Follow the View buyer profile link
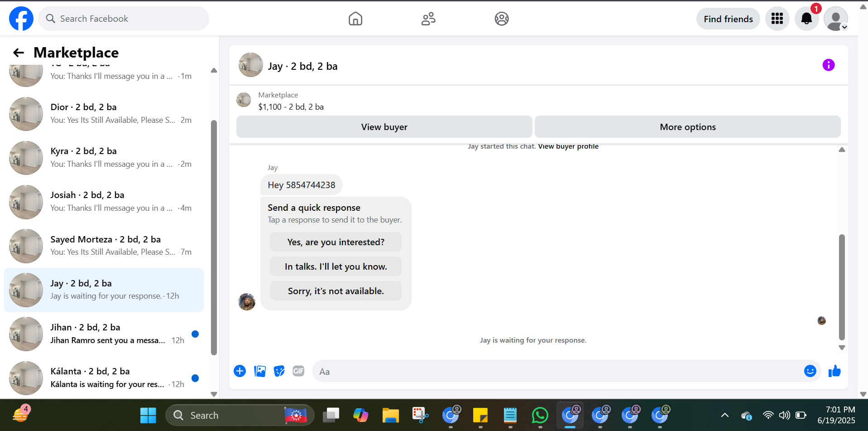 [x=568, y=146]
